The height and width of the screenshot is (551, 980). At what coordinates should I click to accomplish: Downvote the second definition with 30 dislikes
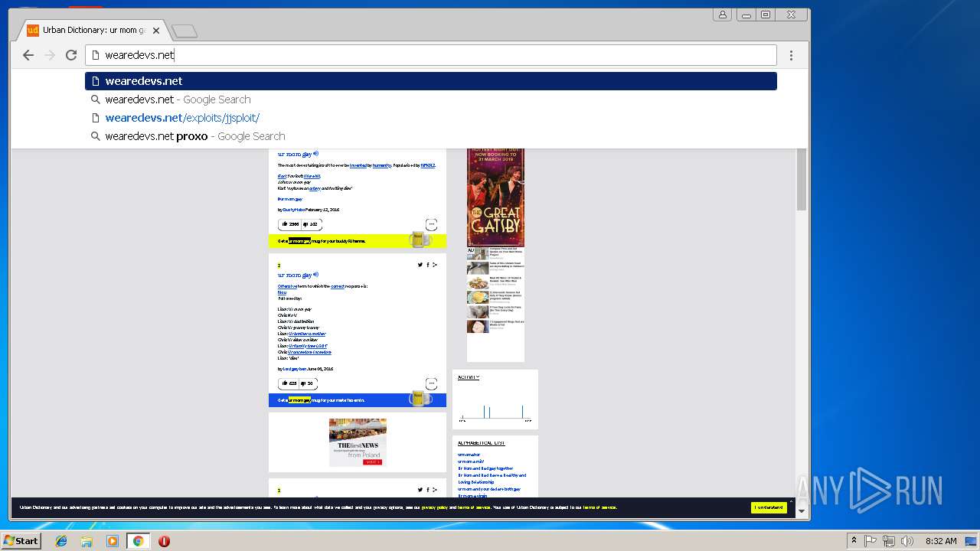tap(308, 383)
